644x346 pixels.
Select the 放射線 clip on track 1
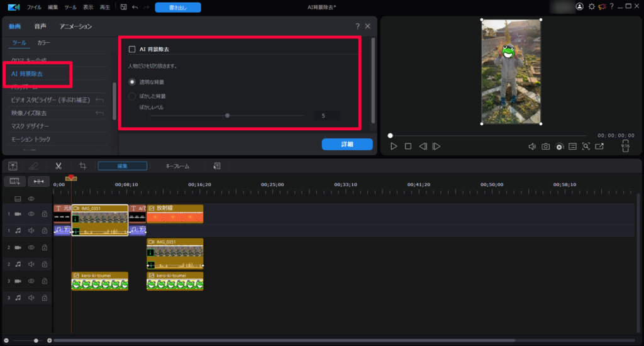pyautogui.click(x=175, y=214)
